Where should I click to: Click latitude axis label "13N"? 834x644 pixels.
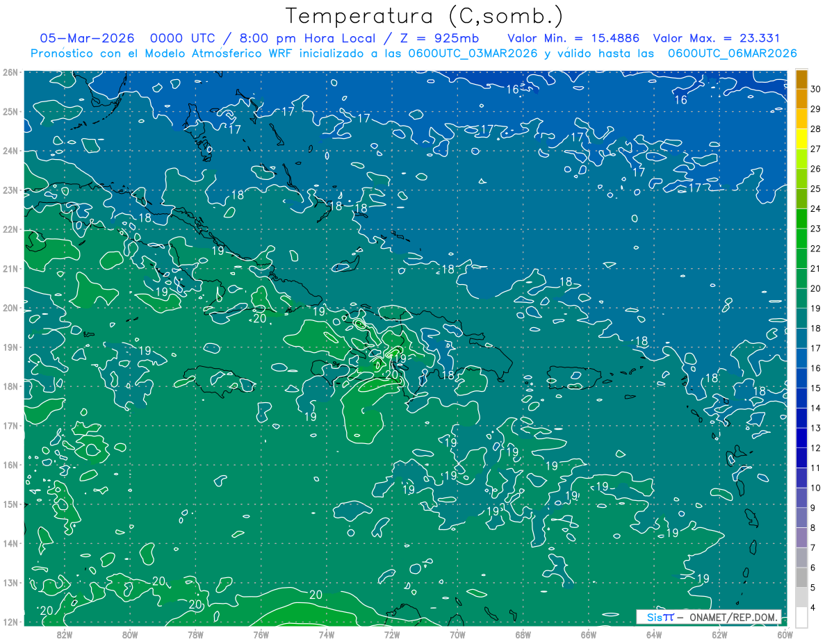10,582
